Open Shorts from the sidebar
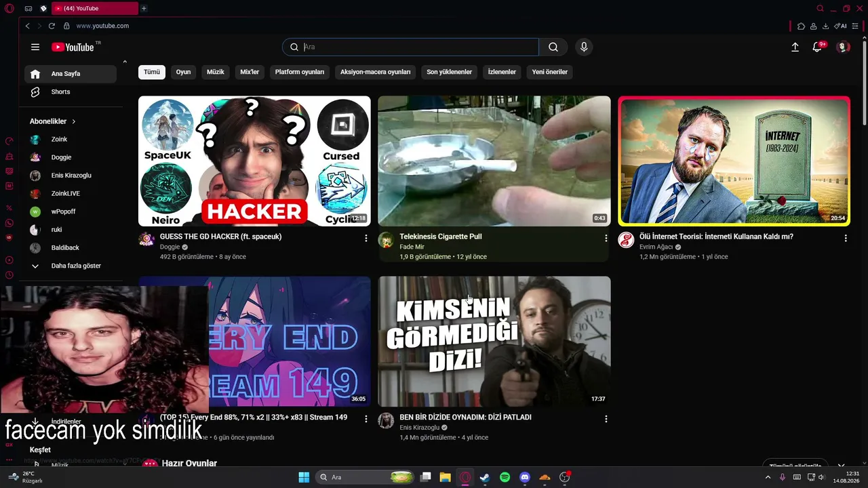868x488 pixels. (71, 92)
